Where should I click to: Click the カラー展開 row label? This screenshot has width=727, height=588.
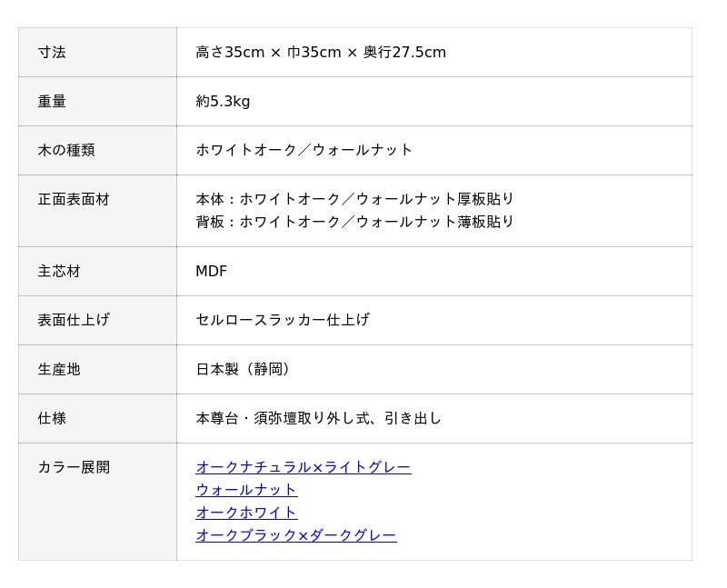click(x=74, y=468)
